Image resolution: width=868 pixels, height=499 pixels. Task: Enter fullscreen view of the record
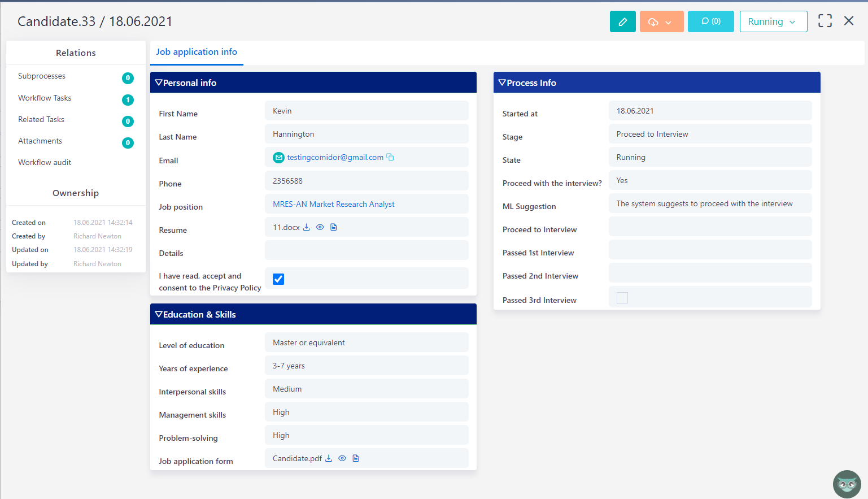[825, 20]
